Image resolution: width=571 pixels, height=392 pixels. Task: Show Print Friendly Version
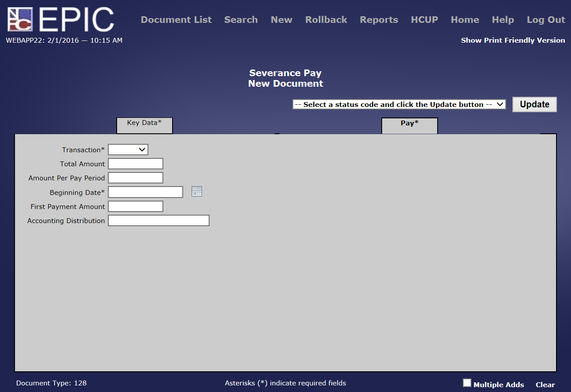tap(513, 40)
